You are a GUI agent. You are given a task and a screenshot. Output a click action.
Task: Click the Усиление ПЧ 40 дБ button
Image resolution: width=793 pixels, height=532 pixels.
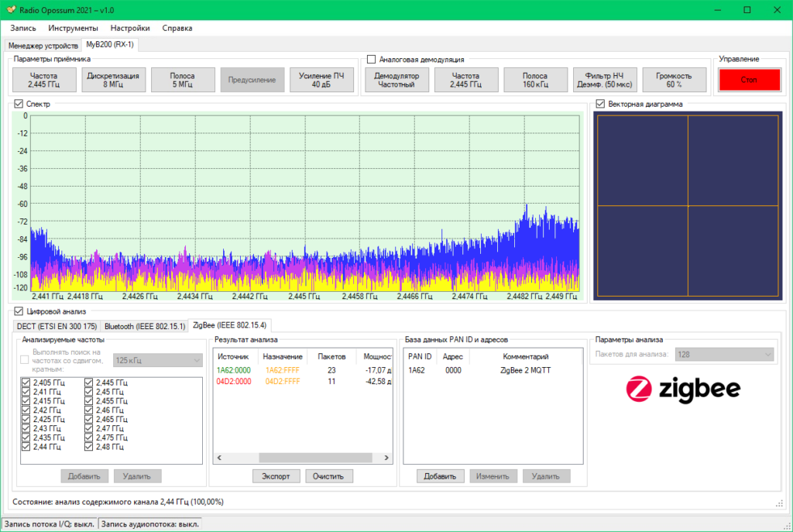[321, 80]
